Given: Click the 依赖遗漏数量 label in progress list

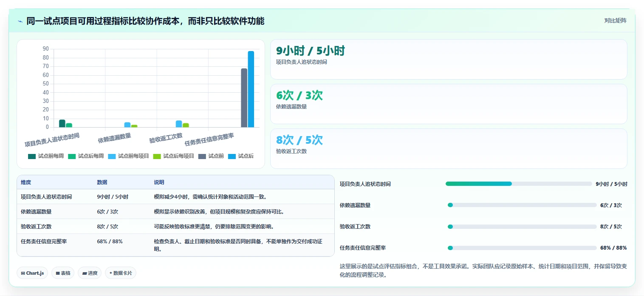Looking at the screenshot, I should [x=355, y=205].
